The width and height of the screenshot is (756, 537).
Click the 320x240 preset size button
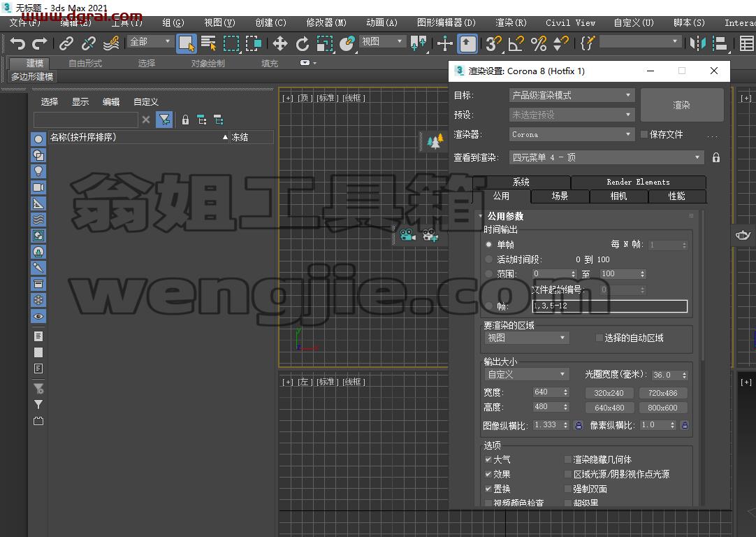609,393
